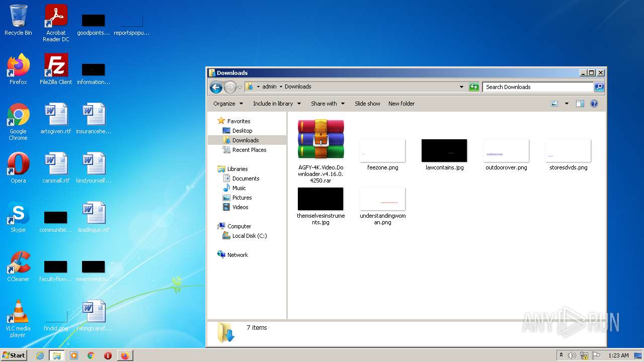
Task: Select Favorites in navigation pane
Action: point(238,121)
